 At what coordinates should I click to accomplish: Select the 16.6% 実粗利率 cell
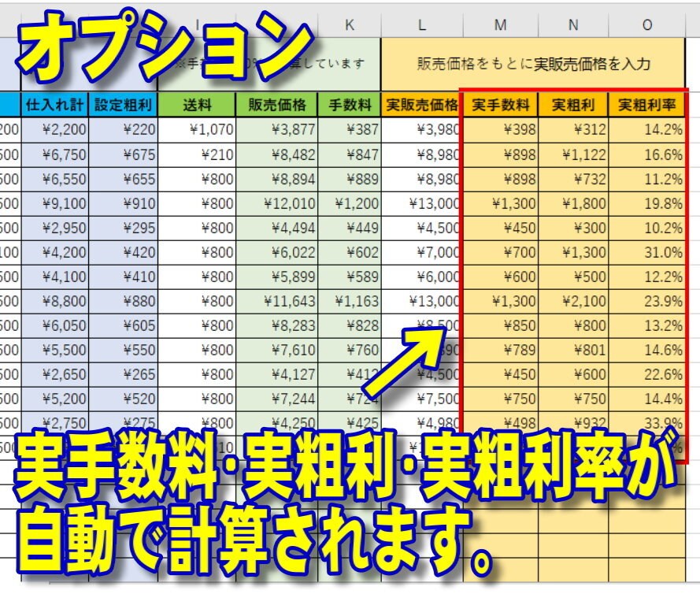pyautogui.click(x=647, y=155)
